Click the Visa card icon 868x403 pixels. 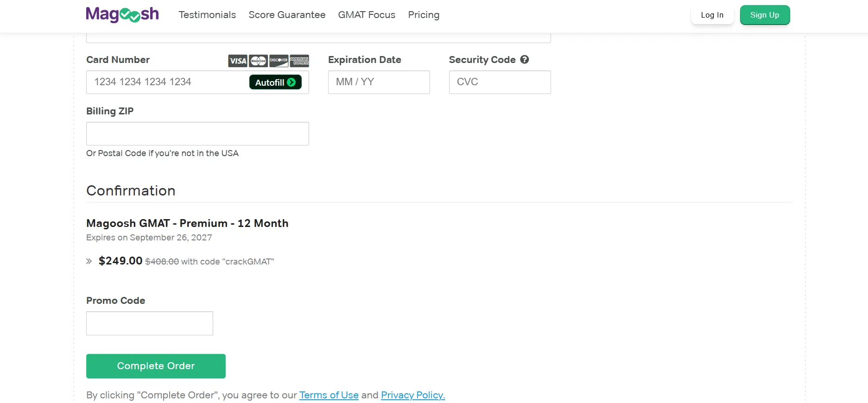[238, 61]
